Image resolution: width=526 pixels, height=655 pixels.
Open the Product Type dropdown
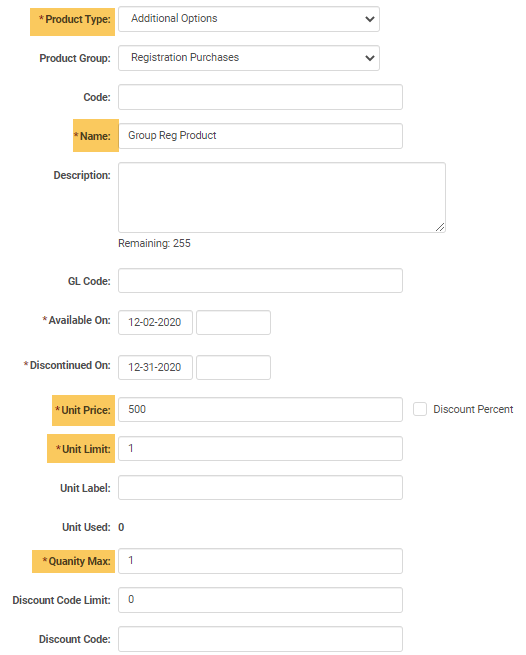click(x=249, y=19)
